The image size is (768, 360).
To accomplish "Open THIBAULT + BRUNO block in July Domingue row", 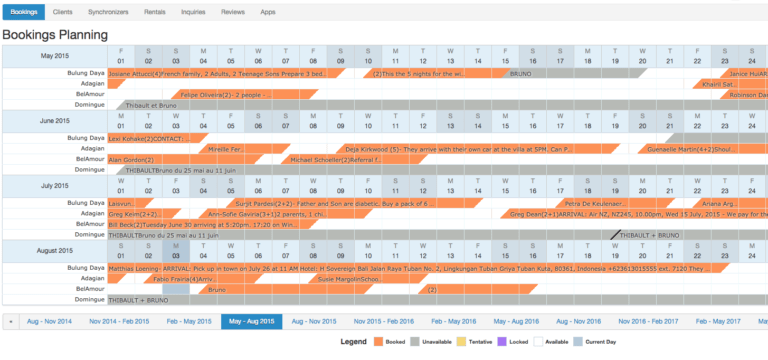I will tap(690, 235).
